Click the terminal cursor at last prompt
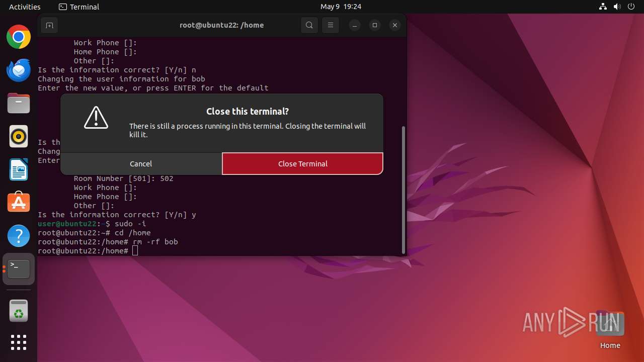The height and width of the screenshot is (362, 644). coord(135,251)
